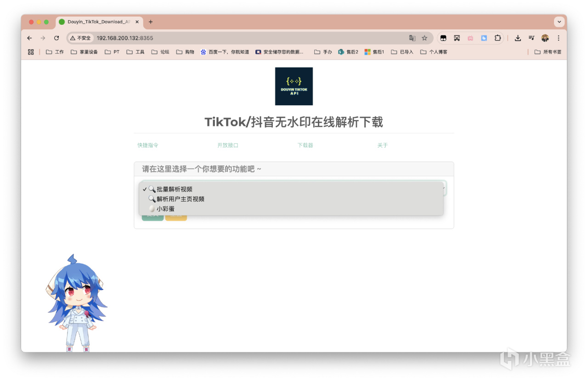The height and width of the screenshot is (380, 588).
Task: Open the 论坛 bookmark folder
Action: click(160, 52)
